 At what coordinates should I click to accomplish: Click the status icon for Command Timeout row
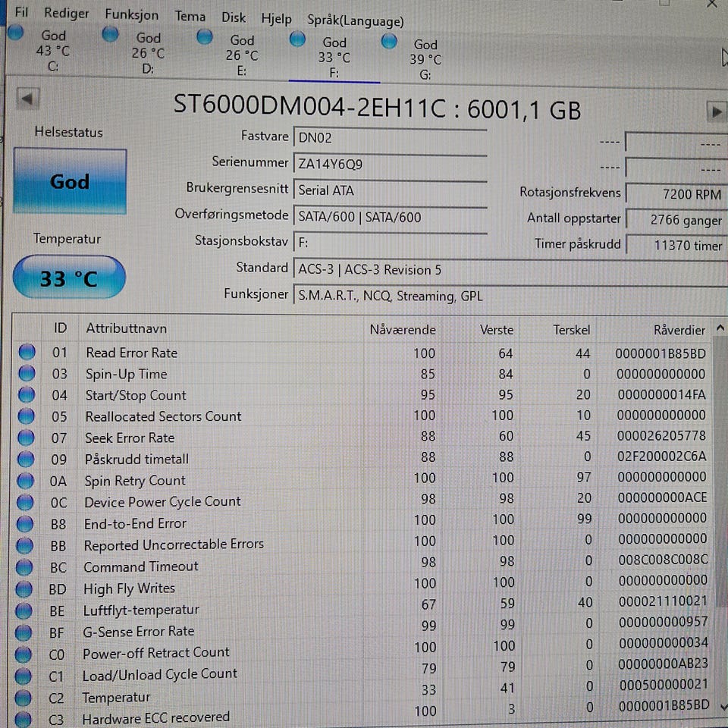25,566
